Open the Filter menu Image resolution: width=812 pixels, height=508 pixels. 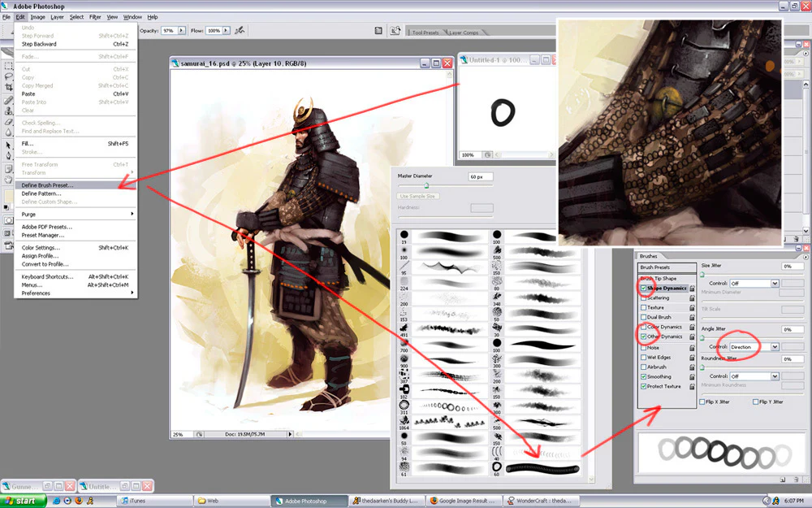click(x=95, y=17)
